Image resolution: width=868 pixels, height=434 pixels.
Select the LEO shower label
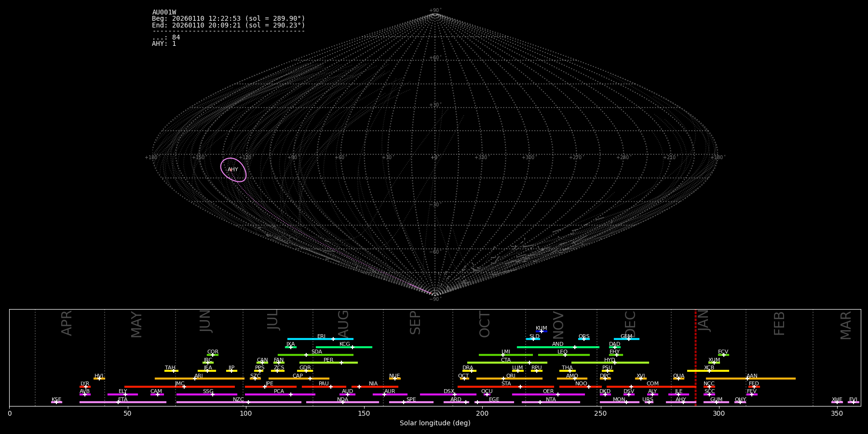click(562, 352)
